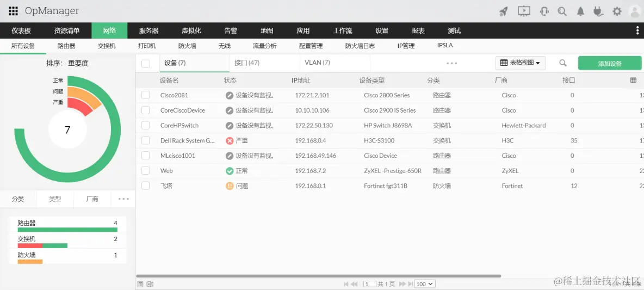Click the headset support icon
The height and width of the screenshot is (290, 644).
(x=544, y=11)
